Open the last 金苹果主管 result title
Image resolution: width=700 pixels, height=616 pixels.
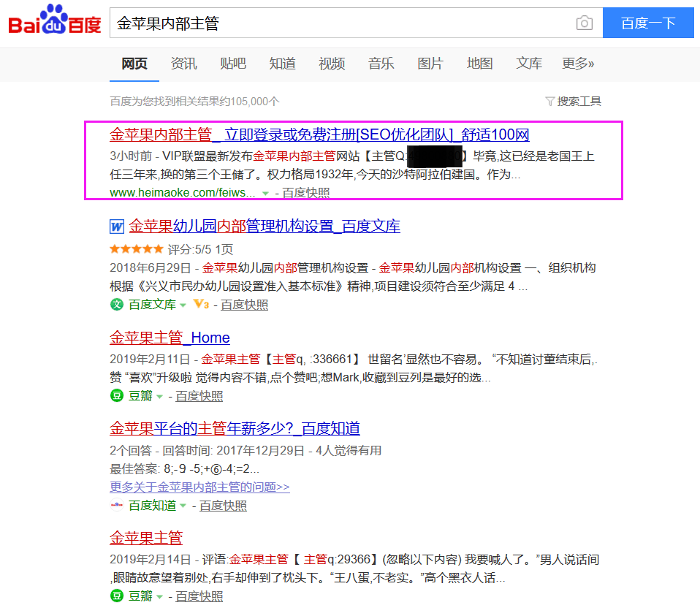point(146,538)
